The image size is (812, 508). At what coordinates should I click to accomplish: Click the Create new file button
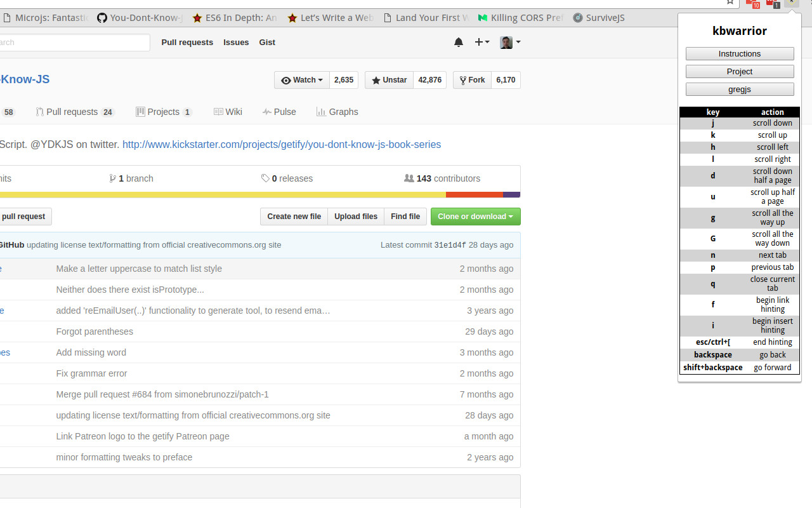tap(294, 217)
